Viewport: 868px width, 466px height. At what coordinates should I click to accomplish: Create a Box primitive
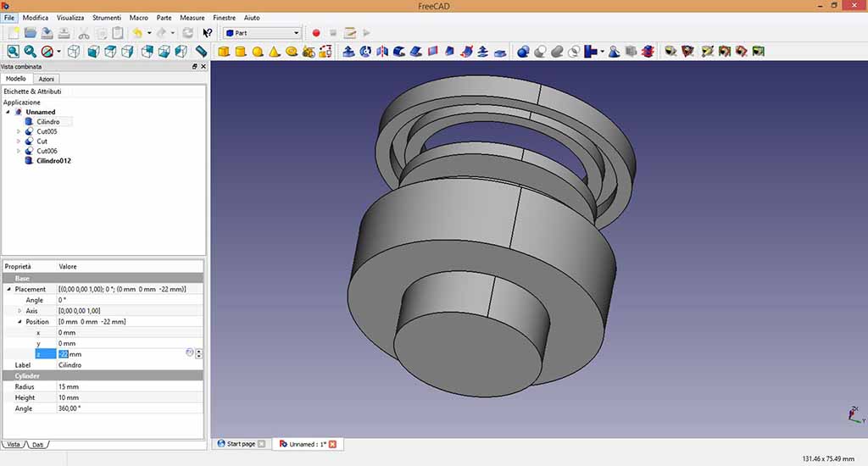coord(224,52)
